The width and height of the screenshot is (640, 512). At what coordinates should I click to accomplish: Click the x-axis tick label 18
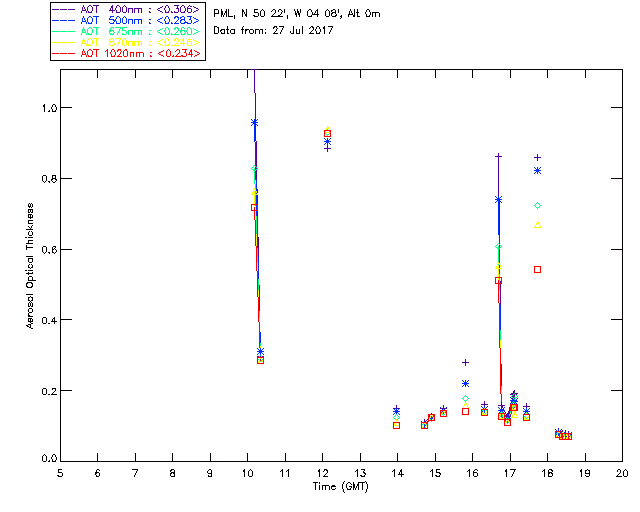pyautogui.click(x=547, y=474)
